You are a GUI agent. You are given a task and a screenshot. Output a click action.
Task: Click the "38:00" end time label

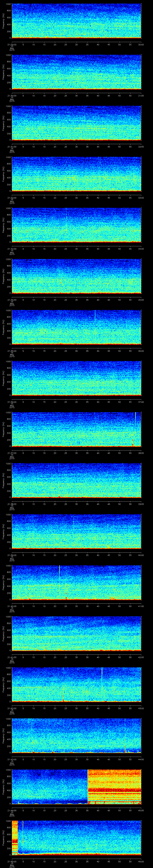[x=141, y=453]
